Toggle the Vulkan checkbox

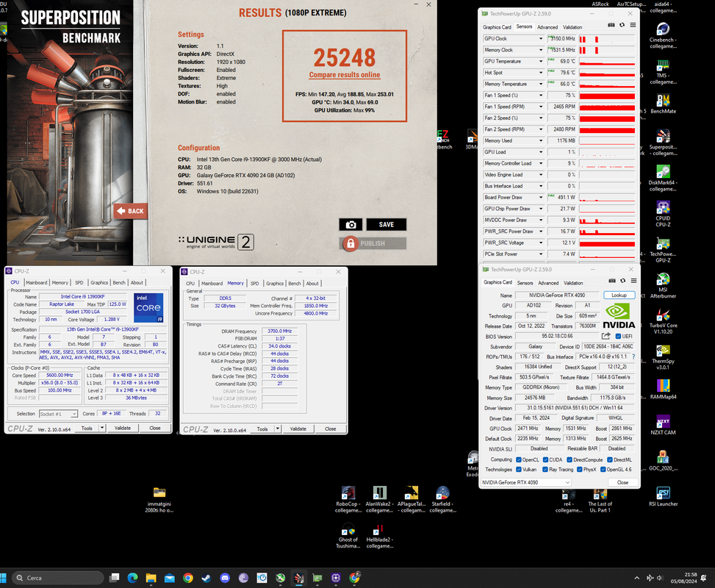(519, 470)
